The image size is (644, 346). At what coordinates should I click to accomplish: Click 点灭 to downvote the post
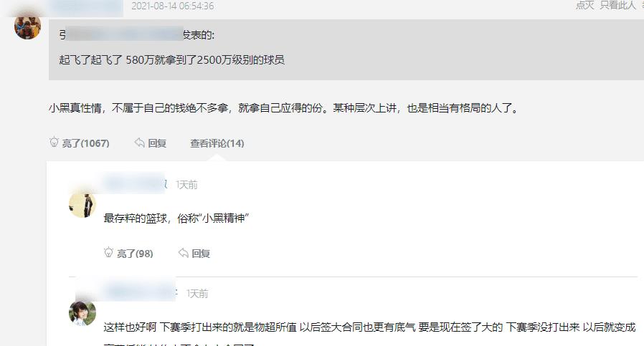pyautogui.click(x=585, y=5)
